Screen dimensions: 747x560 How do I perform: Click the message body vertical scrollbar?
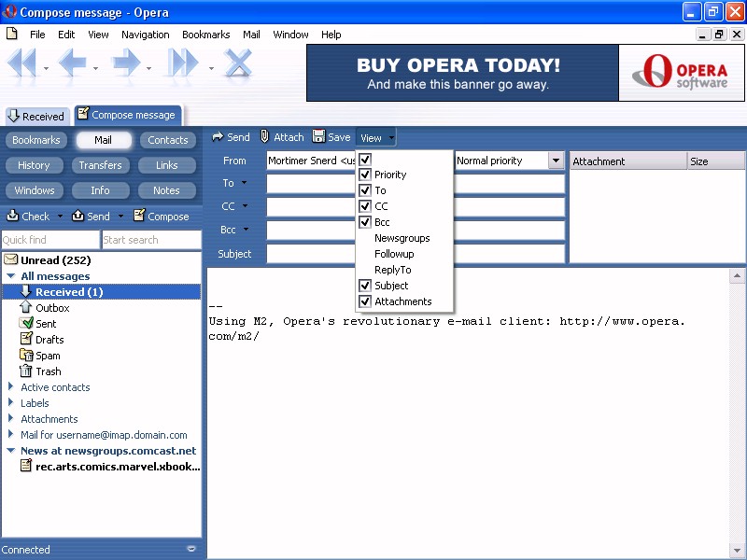pyautogui.click(x=739, y=411)
